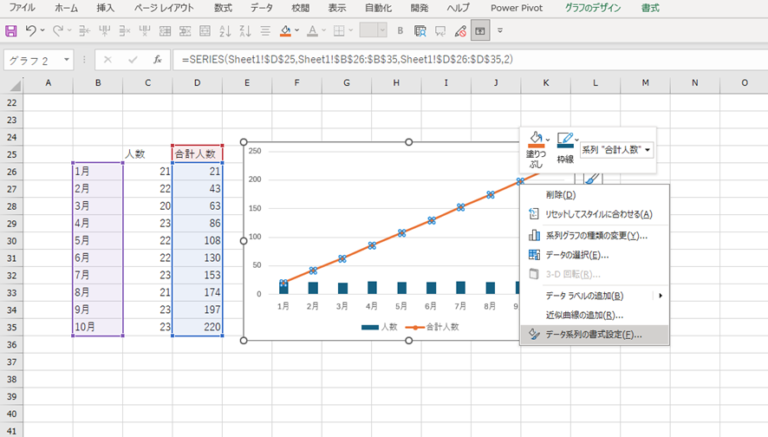
Task: Click the cell with value 220
Action: 197,327
